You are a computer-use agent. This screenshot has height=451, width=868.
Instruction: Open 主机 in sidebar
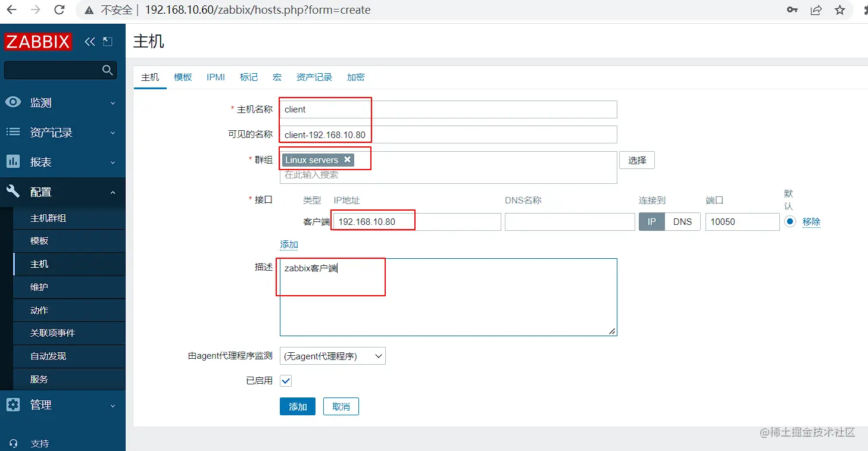click(69, 264)
